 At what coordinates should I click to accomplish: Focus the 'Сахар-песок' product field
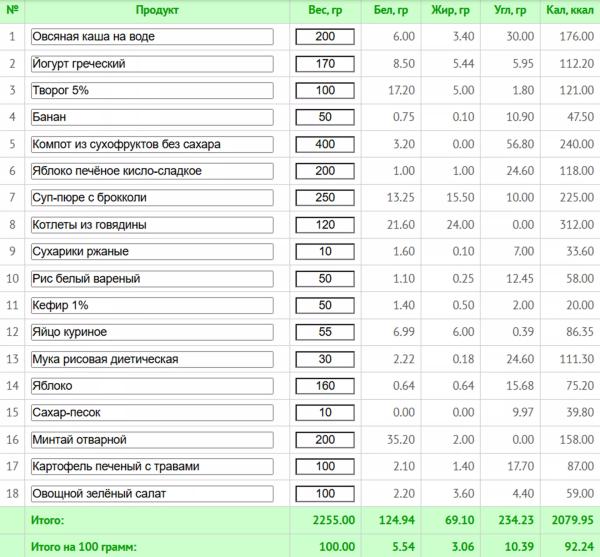click(152, 412)
